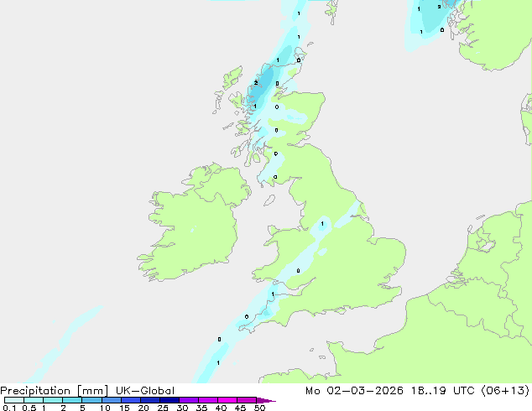The width and height of the screenshot is (532, 411).
Task: Click the "30" legend label
Action: pos(182,408)
